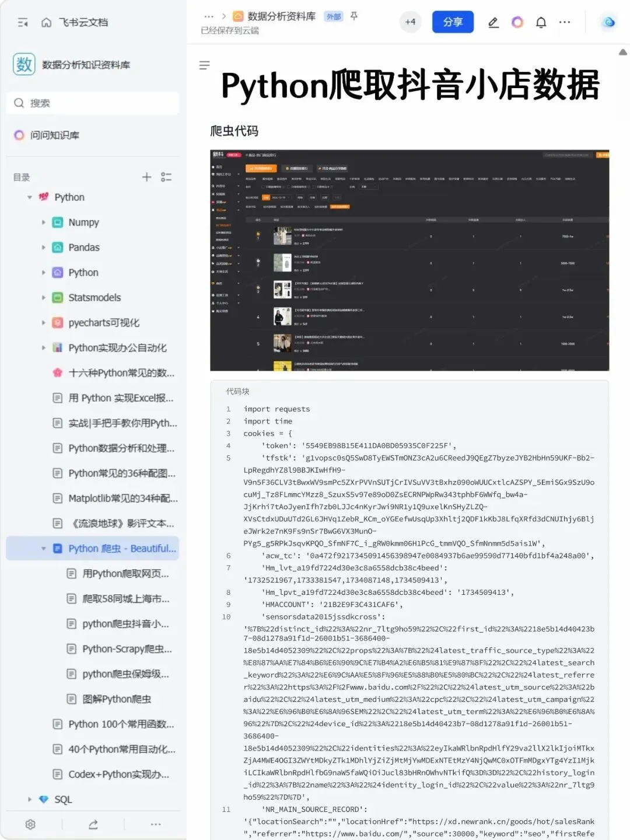Click the share arrow icon at sidebar bottom
Screen dimensions: 630x840
(x=93, y=824)
